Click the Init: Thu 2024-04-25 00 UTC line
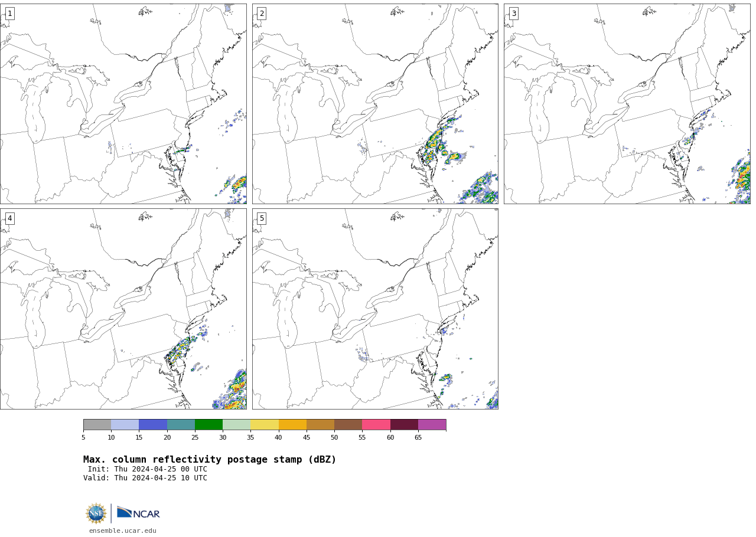Screen dimensions: 756x537 click(148, 469)
